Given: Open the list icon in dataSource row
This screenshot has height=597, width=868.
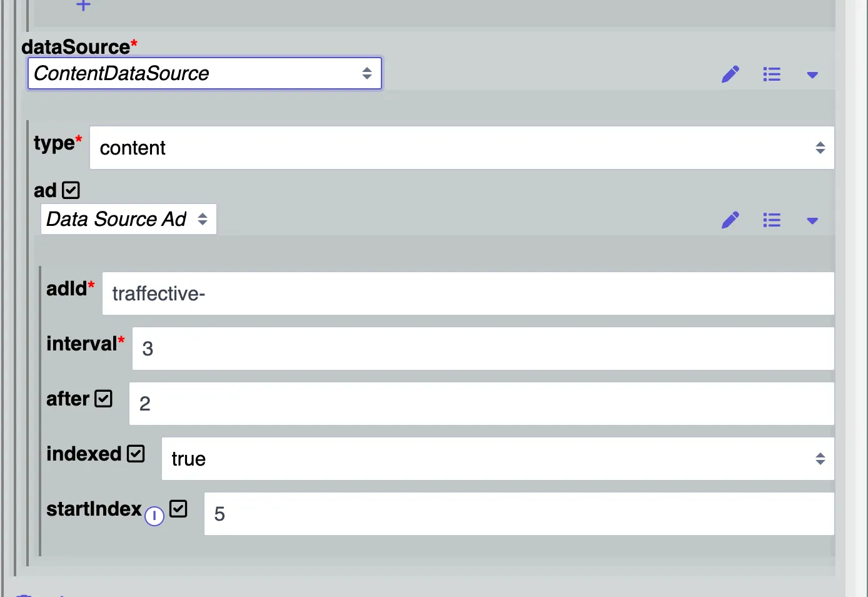Looking at the screenshot, I should point(772,74).
